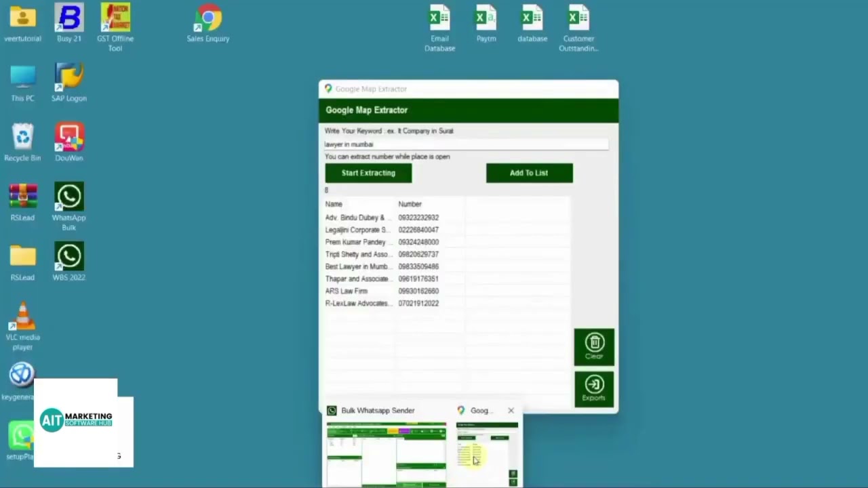Click Bulk Whatsapp Sender preview title

pos(378,410)
